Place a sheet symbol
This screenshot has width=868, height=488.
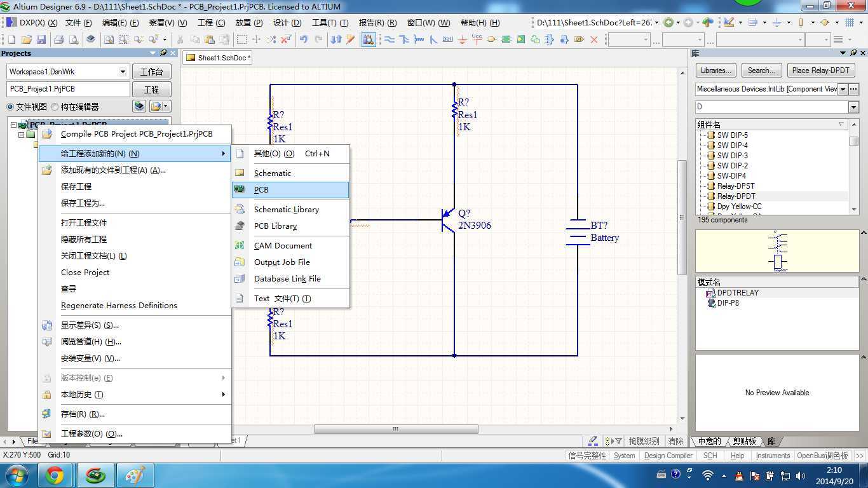point(506,39)
